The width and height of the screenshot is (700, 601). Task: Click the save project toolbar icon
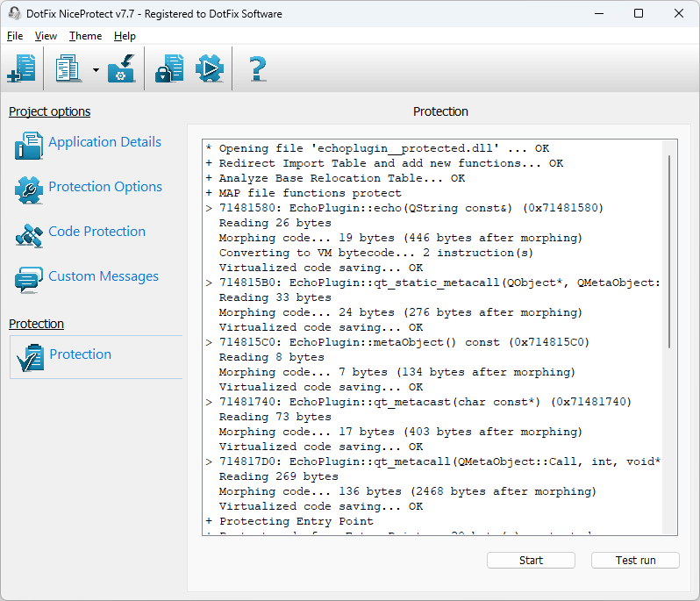pyautogui.click(x=121, y=68)
